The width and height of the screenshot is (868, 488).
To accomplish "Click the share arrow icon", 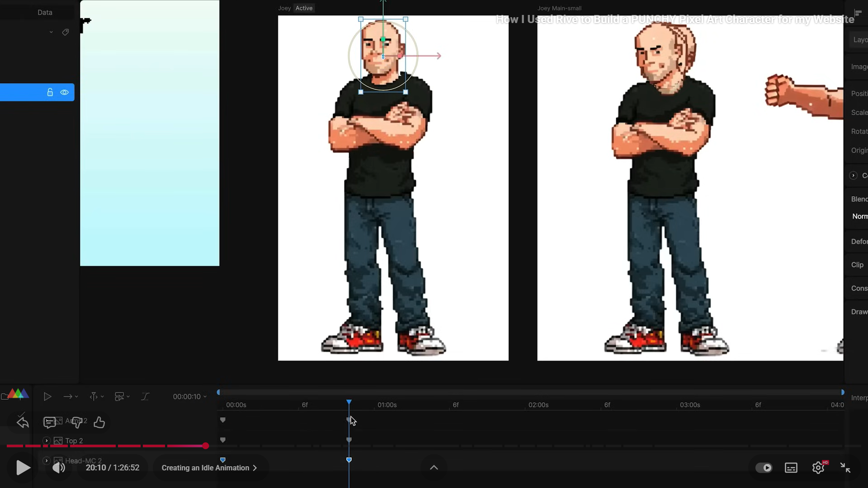I will (23, 422).
